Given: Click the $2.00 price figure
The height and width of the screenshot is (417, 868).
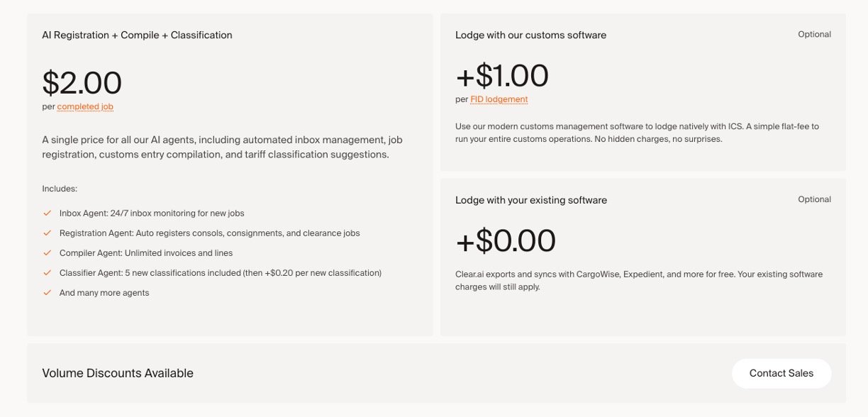Looking at the screenshot, I should (x=82, y=83).
